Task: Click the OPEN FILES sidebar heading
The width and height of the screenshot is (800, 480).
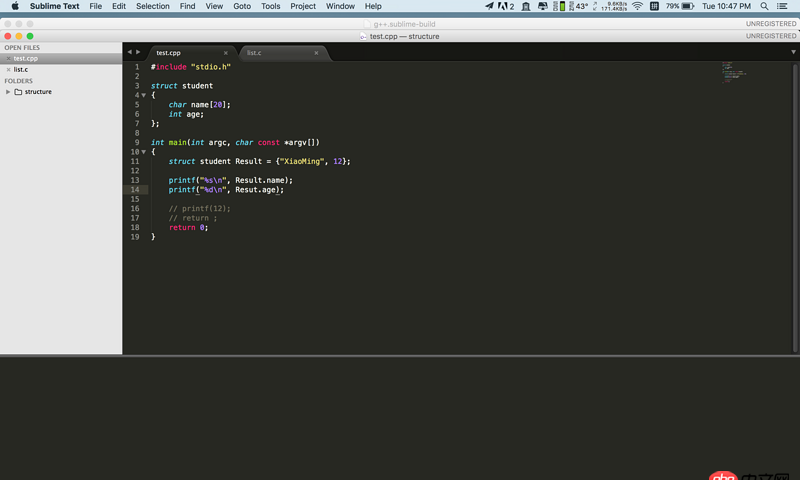Action: 22,47
